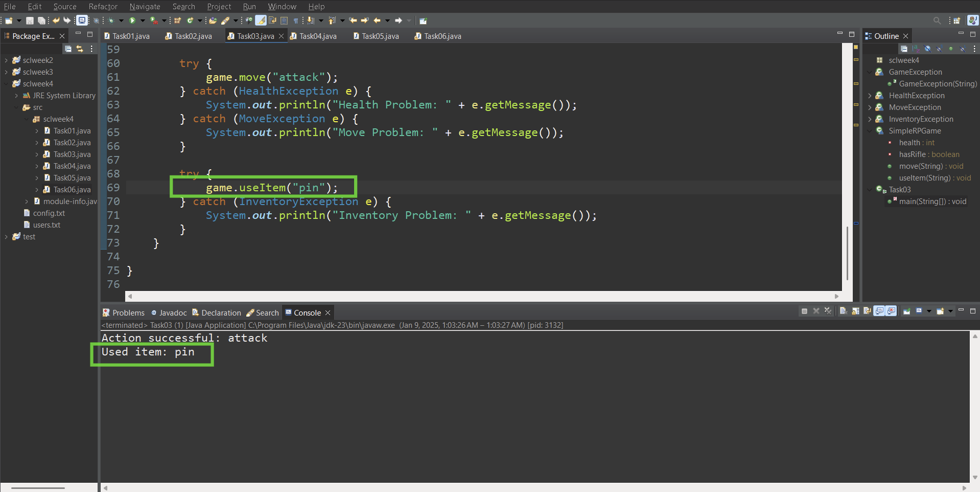Click the Open Type icon in toolbar
Screen dimensions: 980x492
pos(213,20)
